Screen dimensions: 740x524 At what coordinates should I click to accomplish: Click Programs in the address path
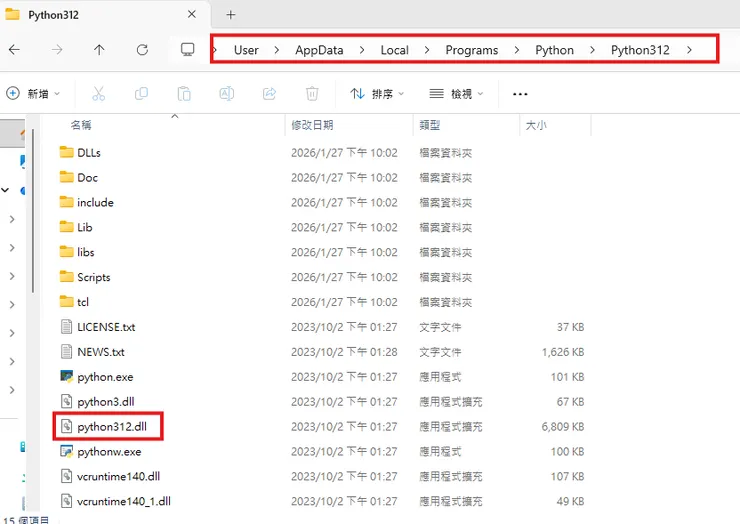click(471, 50)
